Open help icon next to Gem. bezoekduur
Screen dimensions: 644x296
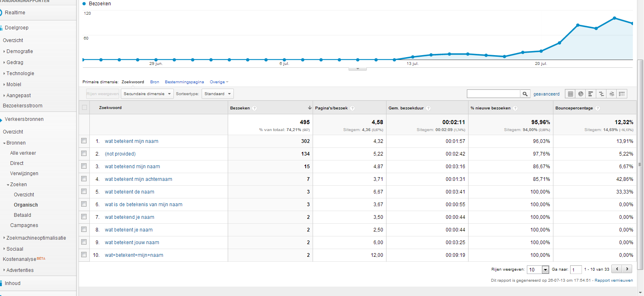coord(428,108)
